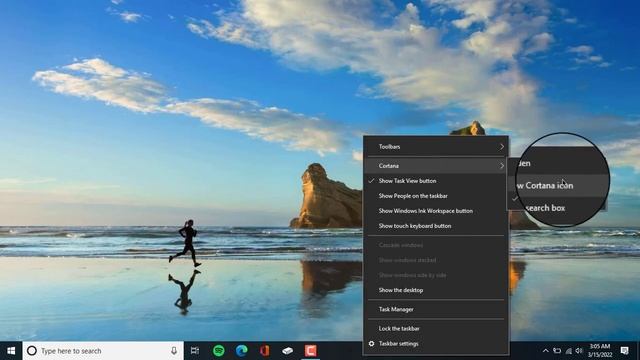
Task: Open the clock showing 3:05 AM
Action: click(x=600, y=351)
